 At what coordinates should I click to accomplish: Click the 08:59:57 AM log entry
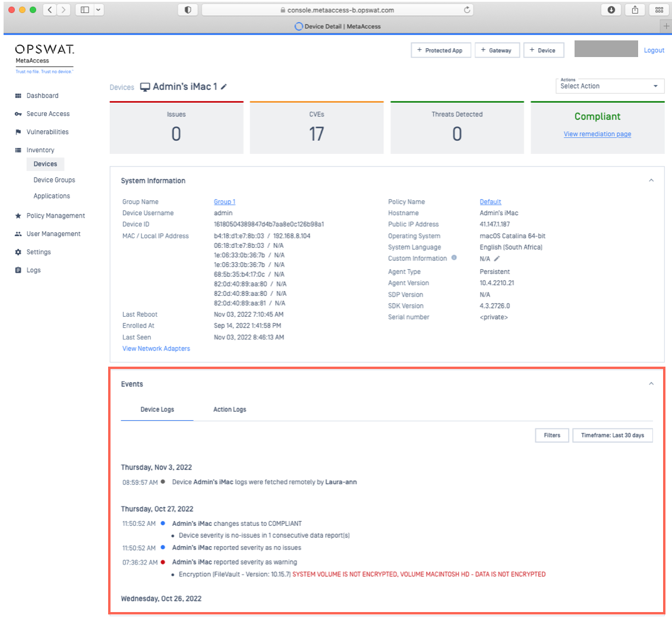coord(239,482)
